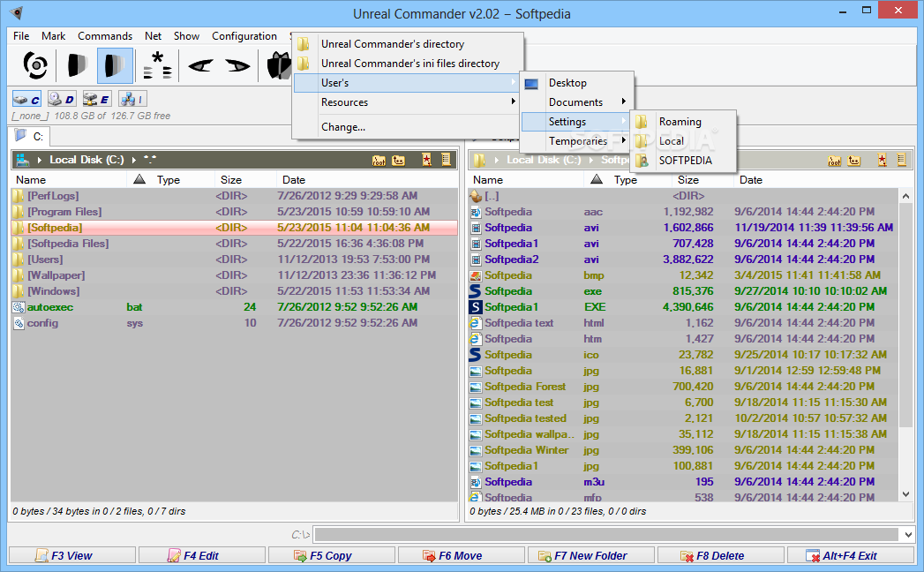Click F5 Copy button
924x572 pixels.
(331, 555)
